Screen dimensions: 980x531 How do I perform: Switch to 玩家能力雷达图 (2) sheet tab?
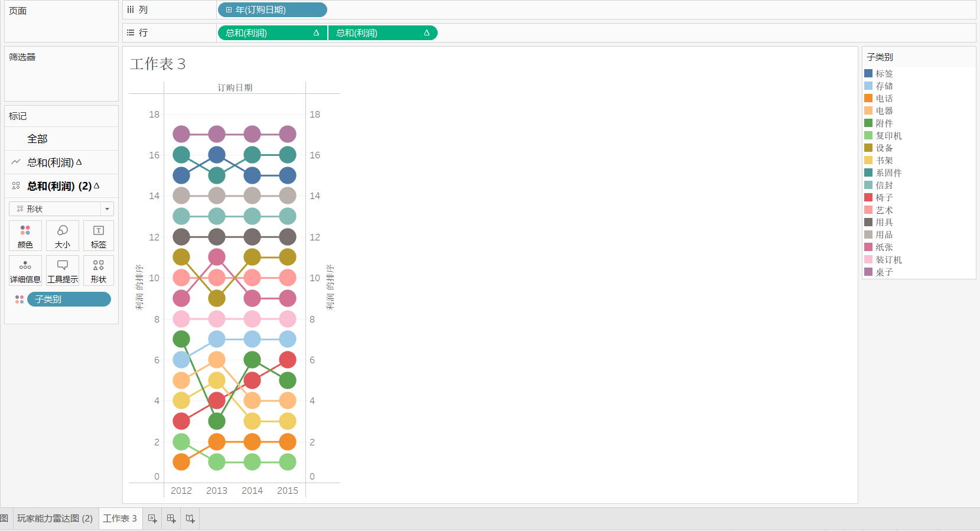click(x=55, y=518)
